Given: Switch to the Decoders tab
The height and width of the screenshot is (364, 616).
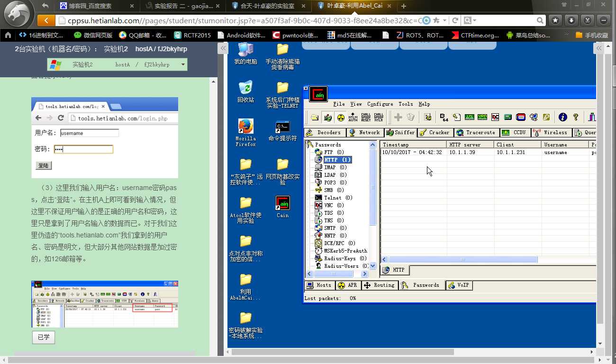Looking at the screenshot, I should 325,133.
